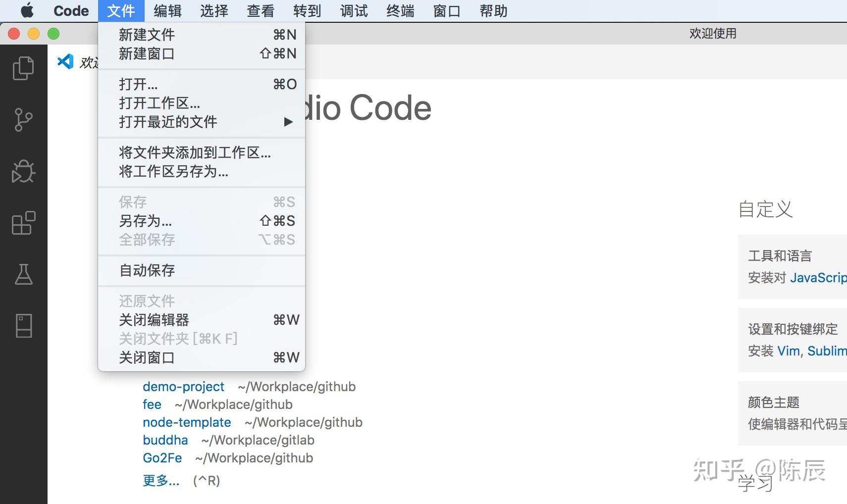The width and height of the screenshot is (847, 504).
Task: Open recent project Go2Fe
Action: [x=162, y=458]
